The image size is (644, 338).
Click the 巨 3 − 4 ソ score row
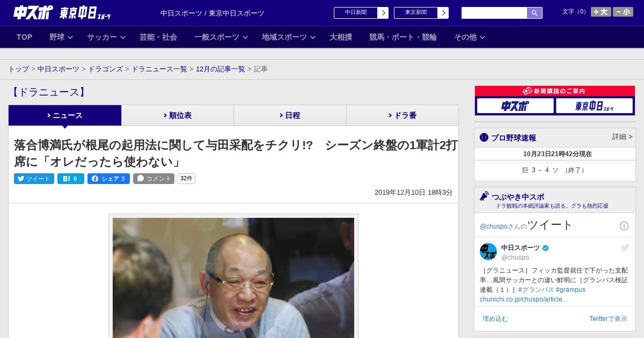pyautogui.click(x=555, y=170)
